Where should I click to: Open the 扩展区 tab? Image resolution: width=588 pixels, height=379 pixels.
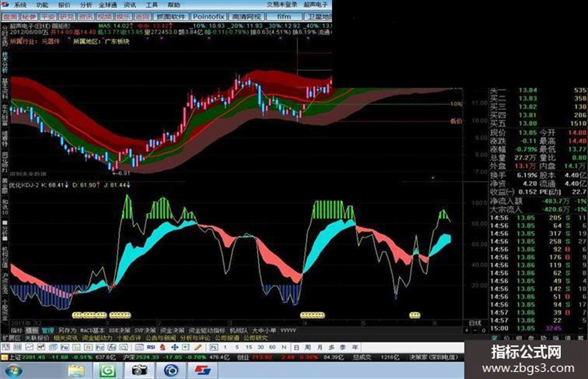(x=11, y=338)
